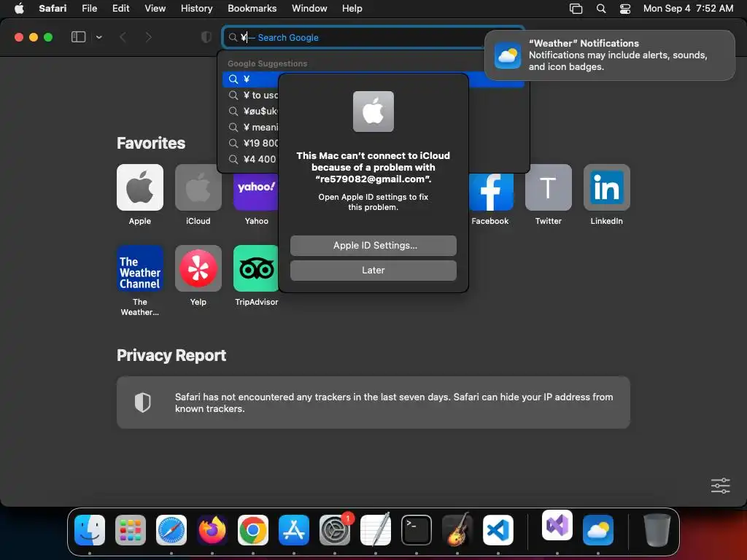
Task: Click the Privacy Report tracker summary box
Action: (373, 402)
